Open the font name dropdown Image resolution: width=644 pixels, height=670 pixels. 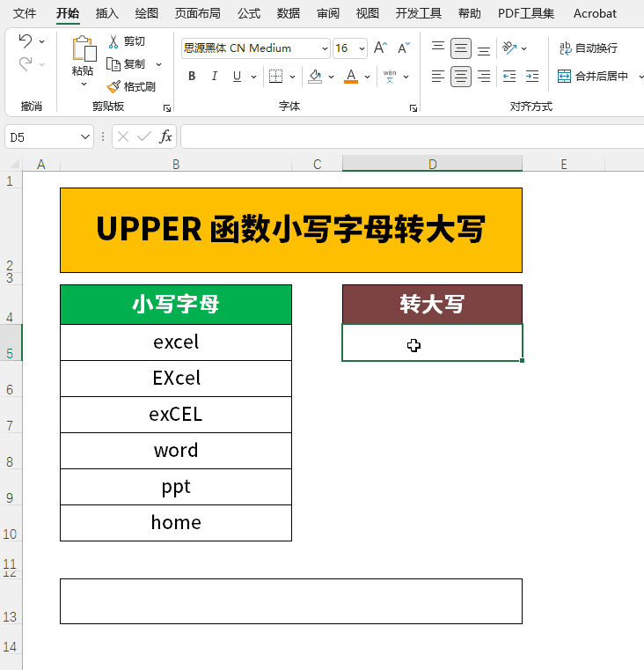pyautogui.click(x=325, y=48)
